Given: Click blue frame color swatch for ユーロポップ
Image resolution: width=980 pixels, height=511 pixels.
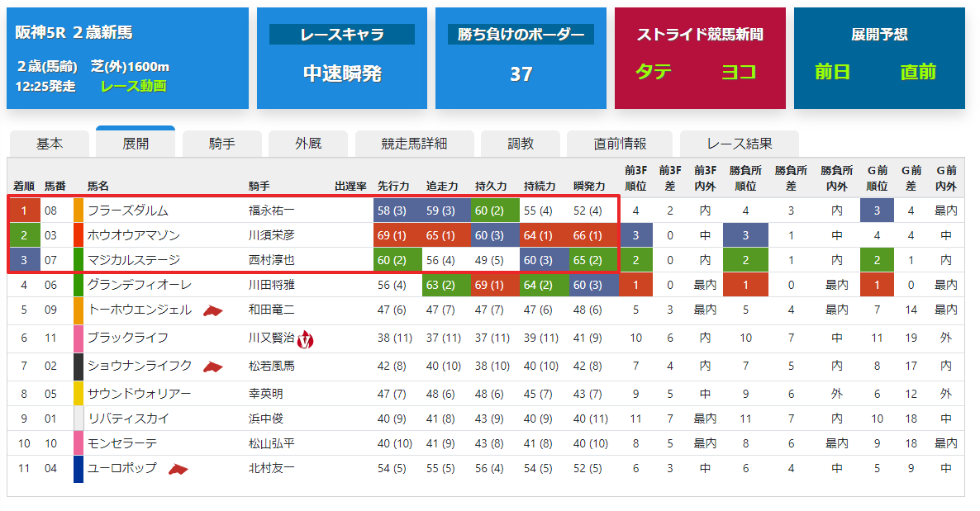Looking at the screenshot, I should pyautogui.click(x=78, y=469).
